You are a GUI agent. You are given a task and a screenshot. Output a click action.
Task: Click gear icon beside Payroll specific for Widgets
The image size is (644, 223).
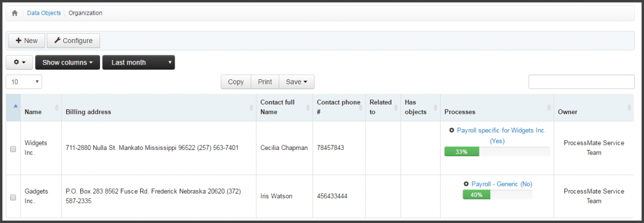click(x=452, y=130)
